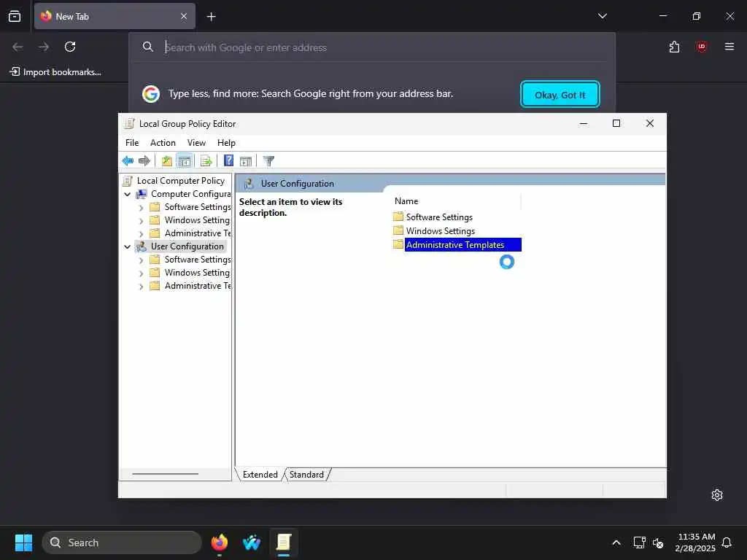The height and width of the screenshot is (560, 747).
Task: Open the taskbar clock and date
Action: 695,542
